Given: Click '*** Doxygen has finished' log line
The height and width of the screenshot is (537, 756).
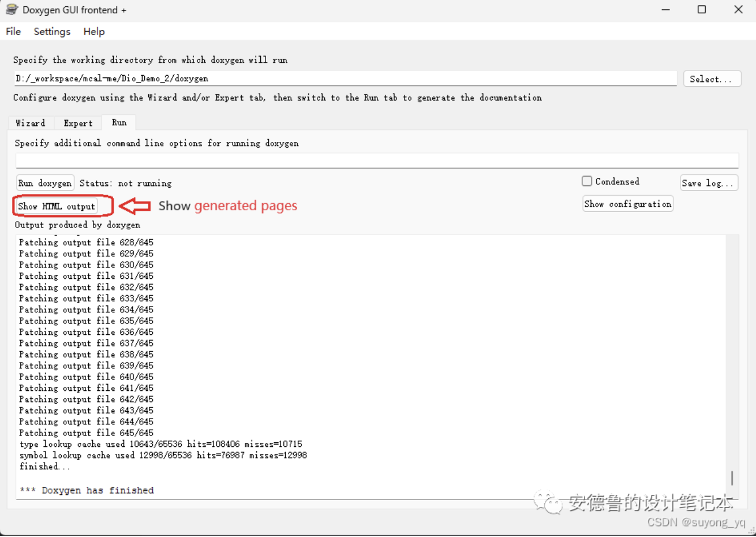Looking at the screenshot, I should (87, 490).
